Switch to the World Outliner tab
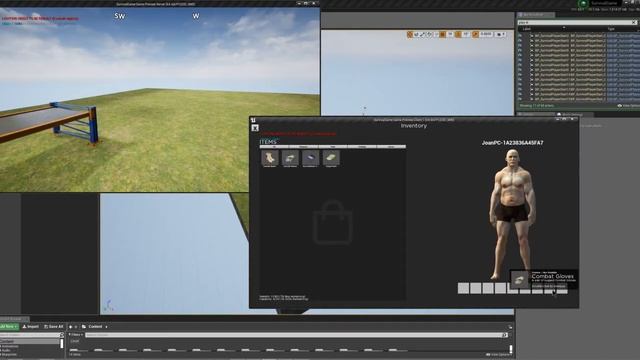The image size is (640, 360). pos(536,15)
